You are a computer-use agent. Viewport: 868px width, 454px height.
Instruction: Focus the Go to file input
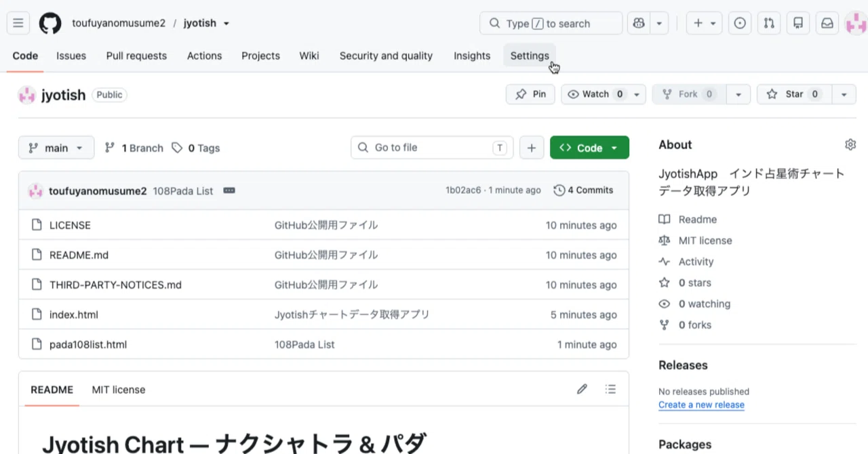click(x=432, y=148)
